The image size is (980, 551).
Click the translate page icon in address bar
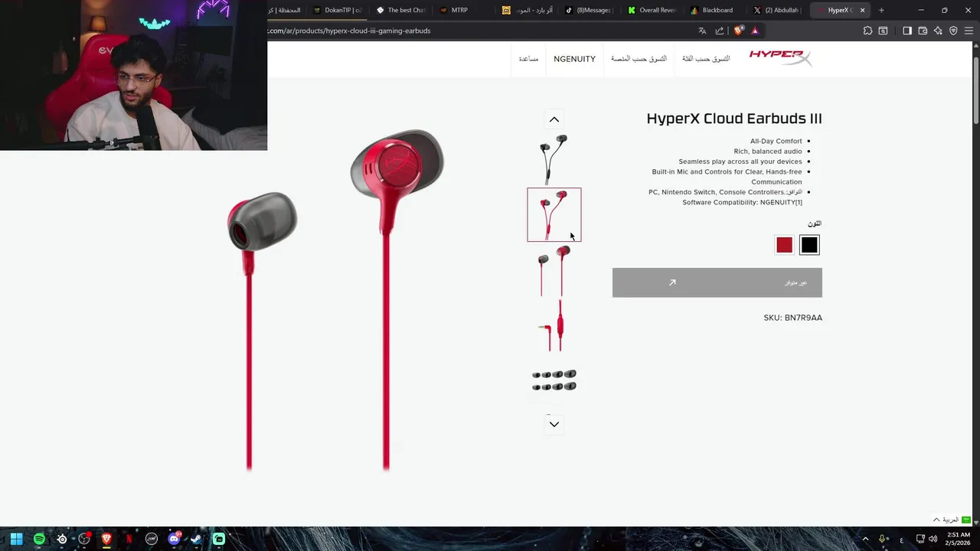click(702, 31)
